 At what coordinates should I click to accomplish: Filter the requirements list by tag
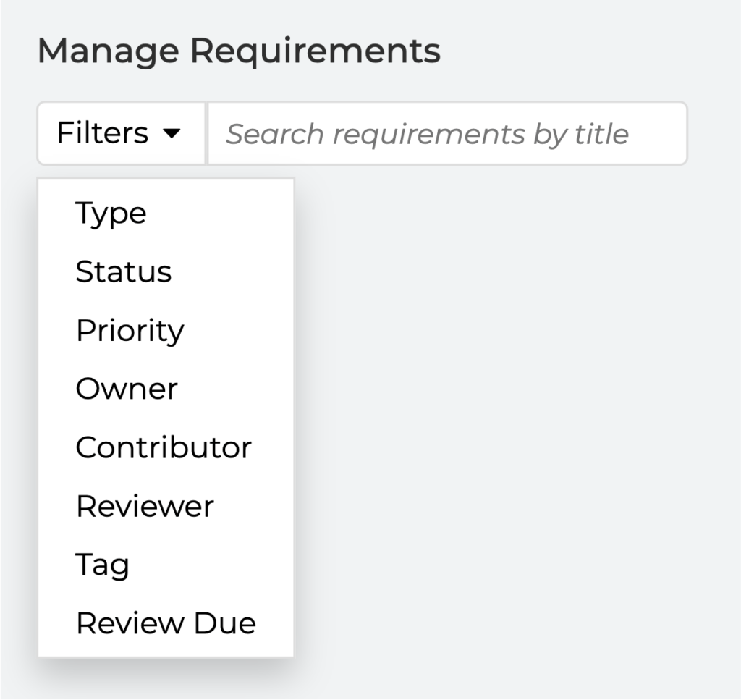tap(166, 565)
